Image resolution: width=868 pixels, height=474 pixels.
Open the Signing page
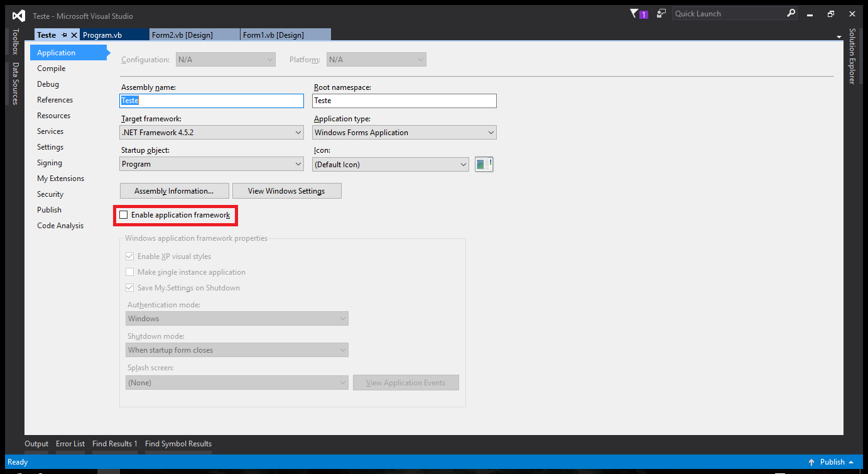coord(50,163)
